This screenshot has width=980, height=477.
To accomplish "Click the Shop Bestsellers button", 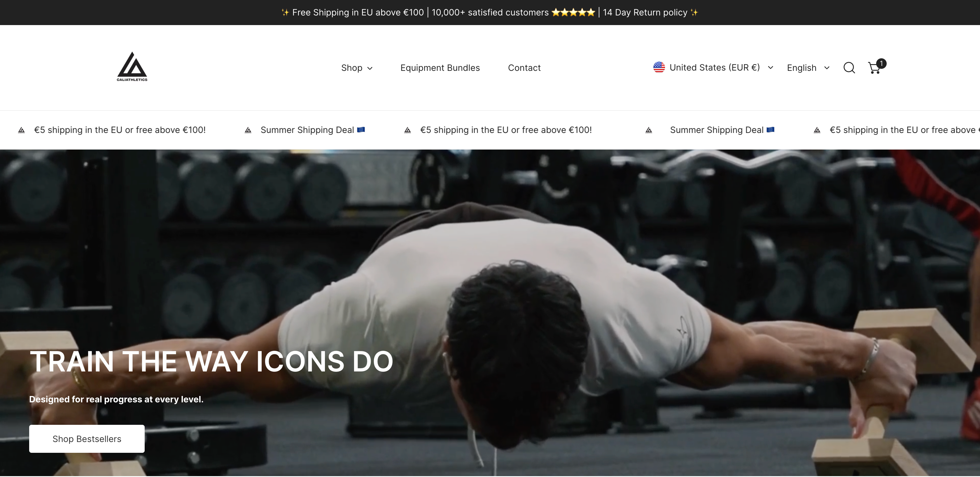I will tap(87, 439).
